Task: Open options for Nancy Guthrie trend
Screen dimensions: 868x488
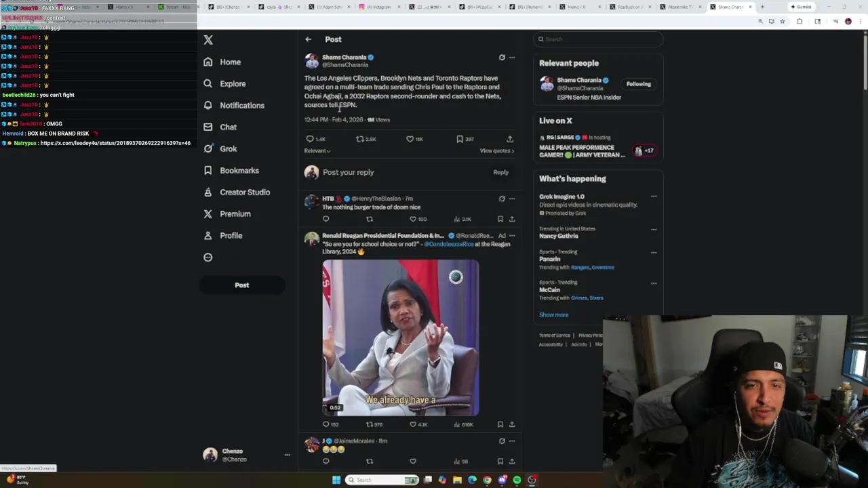Action: [x=654, y=229]
